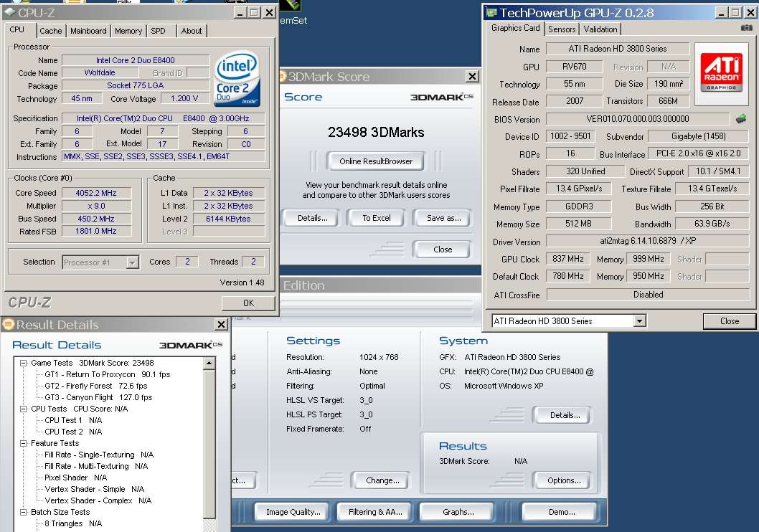The width and height of the screenshot is (759, 532).
Task: Click Close button in GPU-Z window
Action: tap(729, 321)
